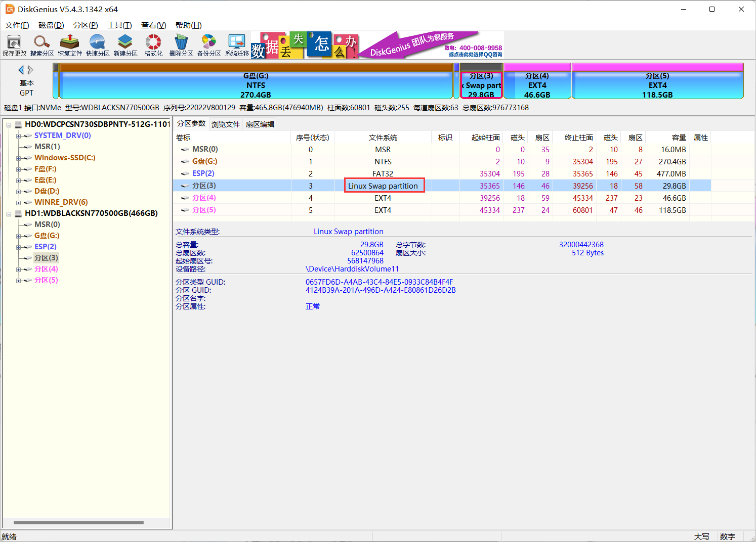Click the Linux Swap partition file system cell
Viewport: 756px width, 542px height.
click(383, 186)
